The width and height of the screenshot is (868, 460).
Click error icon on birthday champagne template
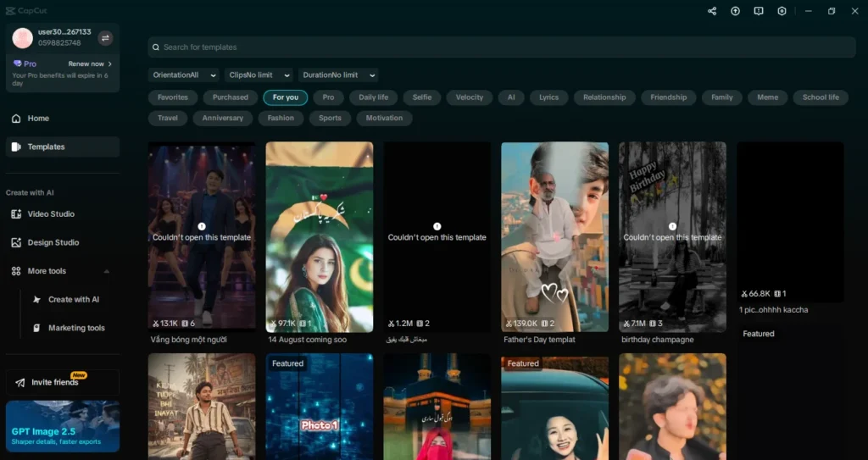[672, 226]
